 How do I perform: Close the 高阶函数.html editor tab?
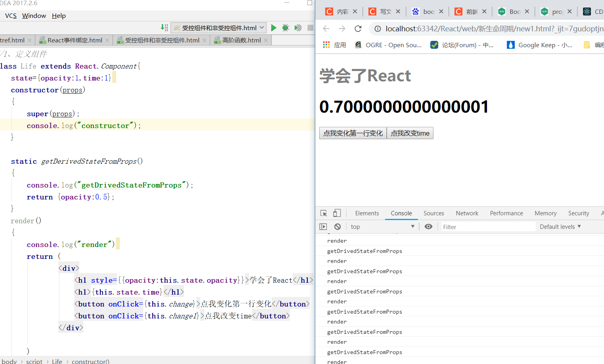point(266,40)
